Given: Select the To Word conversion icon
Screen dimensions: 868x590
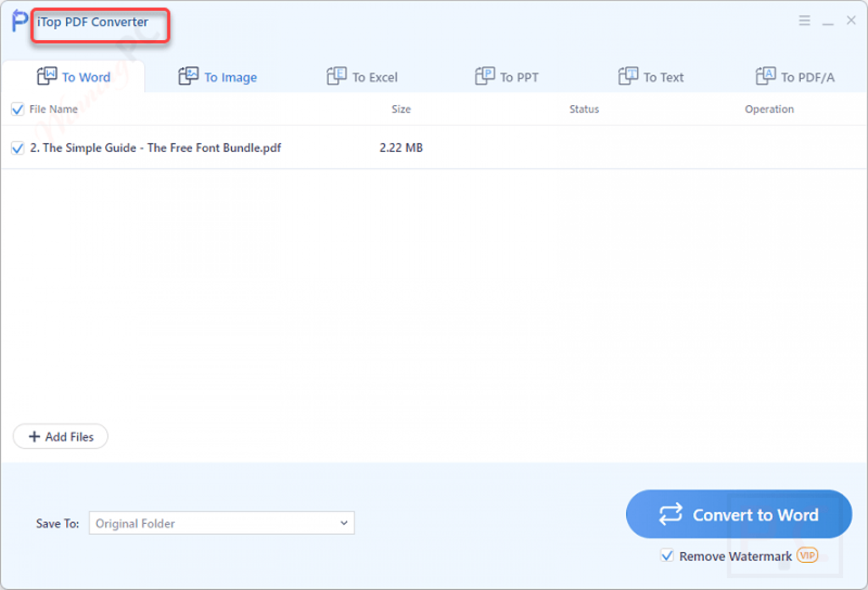Looking at the screenshot, I should pyautogui.click(x=47, y=76).
